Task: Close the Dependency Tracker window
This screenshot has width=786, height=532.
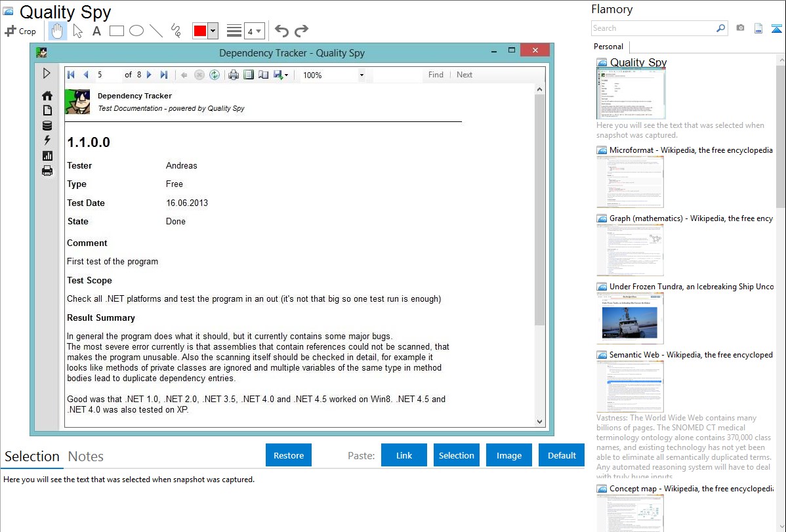Action: [x=535, y=50]
